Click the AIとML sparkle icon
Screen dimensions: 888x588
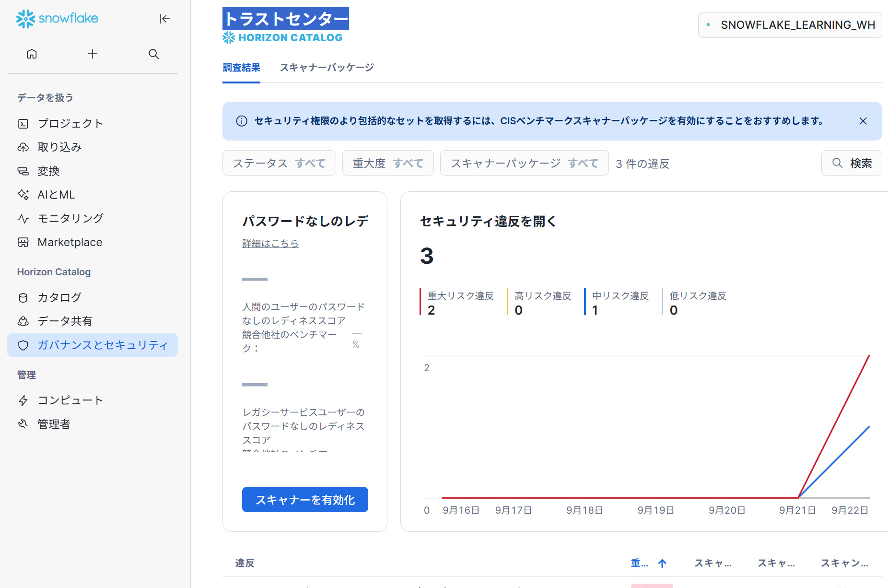point(23,195)
